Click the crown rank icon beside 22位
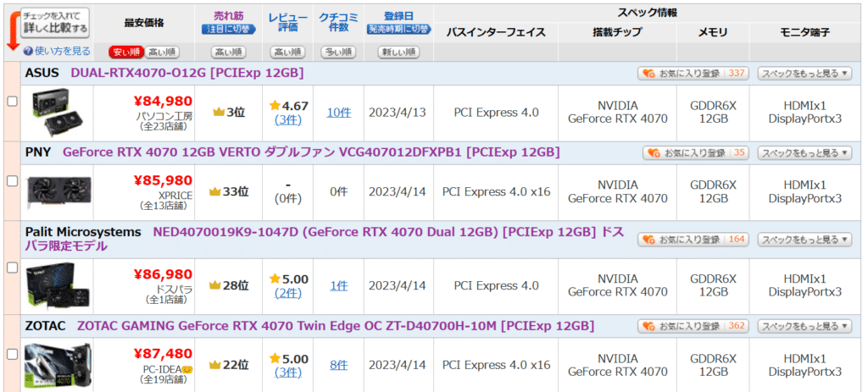 point(214,365)
